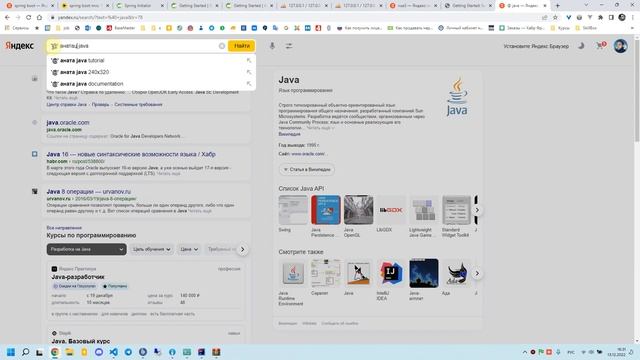The width and height of the screenshot is (640, 360).
Task: Click the Центр справки Java sublink
Action: (67, 104)
